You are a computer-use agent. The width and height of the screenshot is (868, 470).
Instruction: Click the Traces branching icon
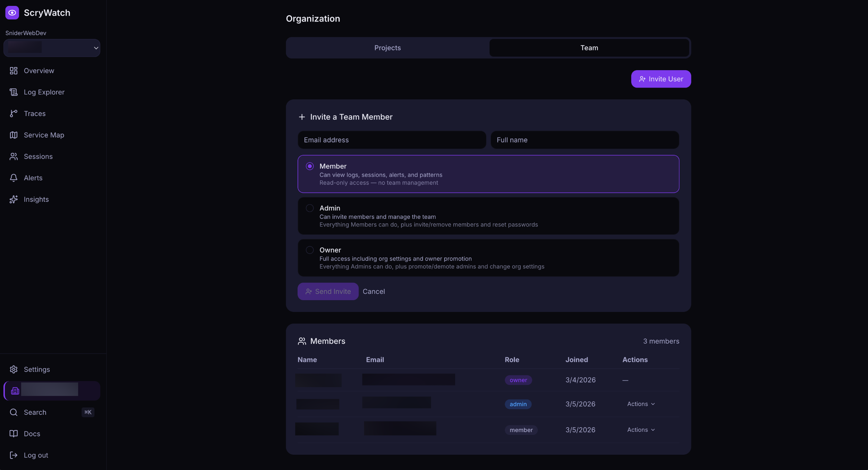coord(14,113)
